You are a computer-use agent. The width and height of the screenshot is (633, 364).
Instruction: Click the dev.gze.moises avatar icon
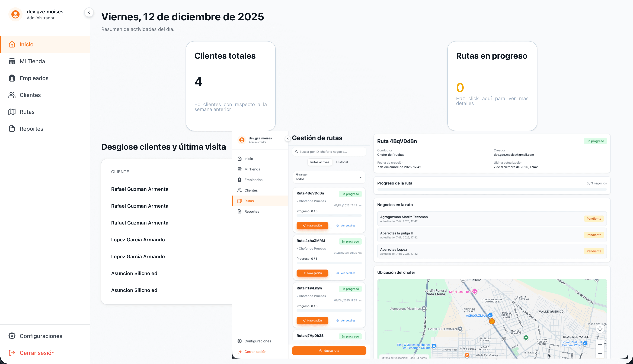coord(15,14)
